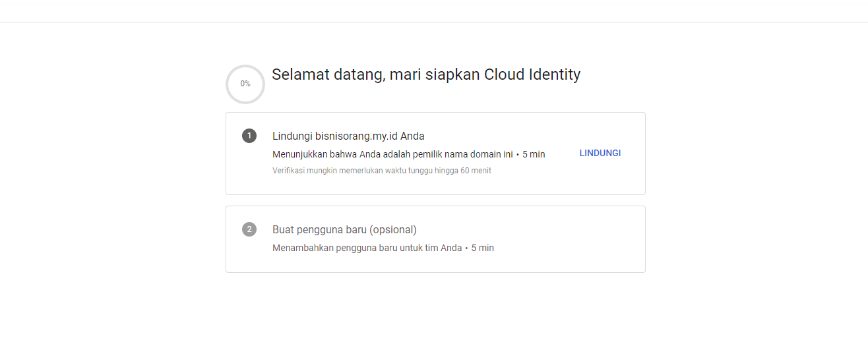Screen dimensions: 868x342
Task: Click the '60 menit' text in the verification note
Action: point(476,171)
